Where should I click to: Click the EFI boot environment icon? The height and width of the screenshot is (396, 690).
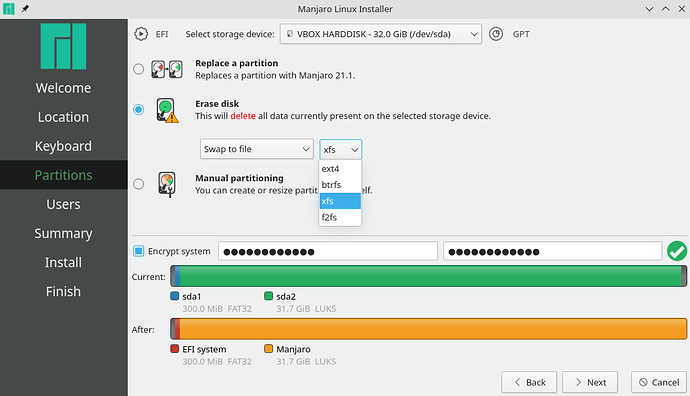[141, 34]
